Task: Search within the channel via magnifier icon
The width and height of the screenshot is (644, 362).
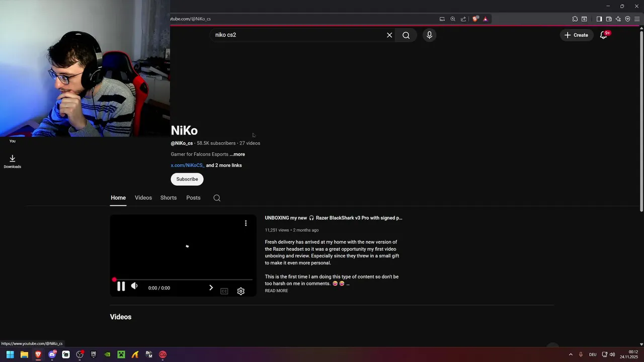Action: (217, 198)
